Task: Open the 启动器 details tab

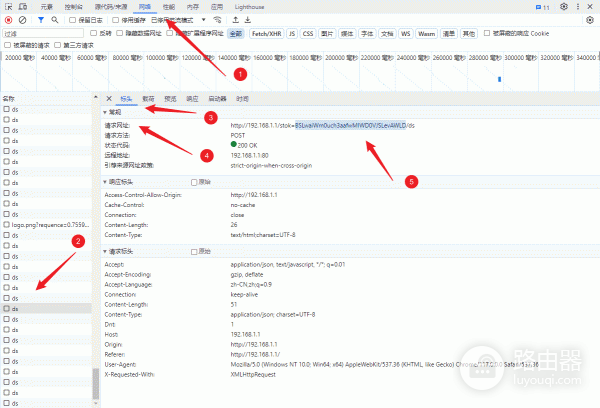Action: pyautogui.click(x=217, y=99)
